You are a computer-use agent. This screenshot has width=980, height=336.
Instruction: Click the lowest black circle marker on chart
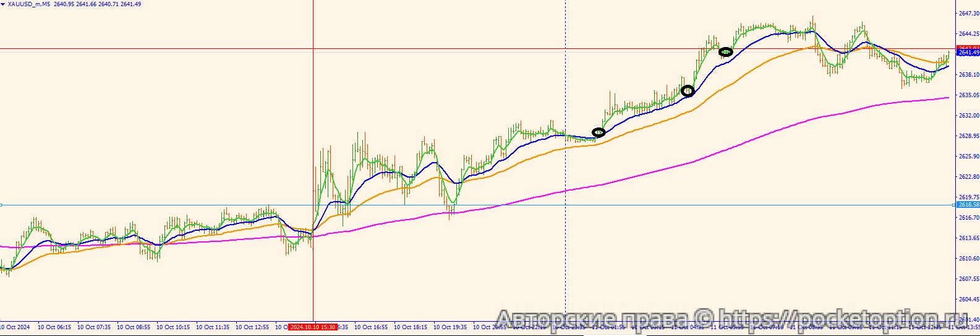coord(599,132)
